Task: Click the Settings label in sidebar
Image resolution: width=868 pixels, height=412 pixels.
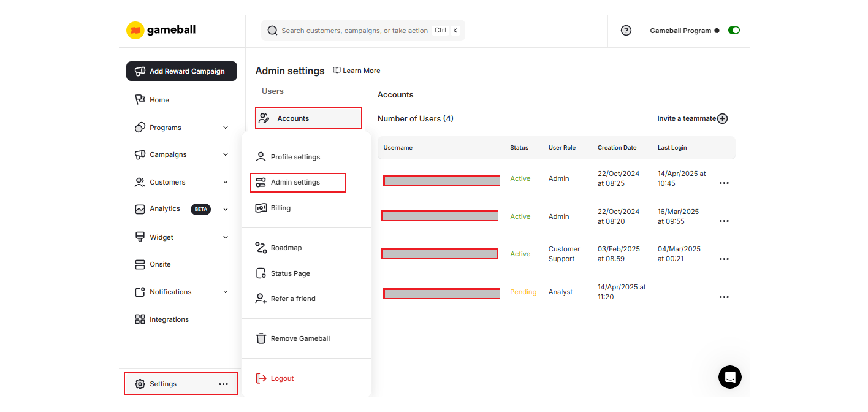Action: (x=163, y=384)
